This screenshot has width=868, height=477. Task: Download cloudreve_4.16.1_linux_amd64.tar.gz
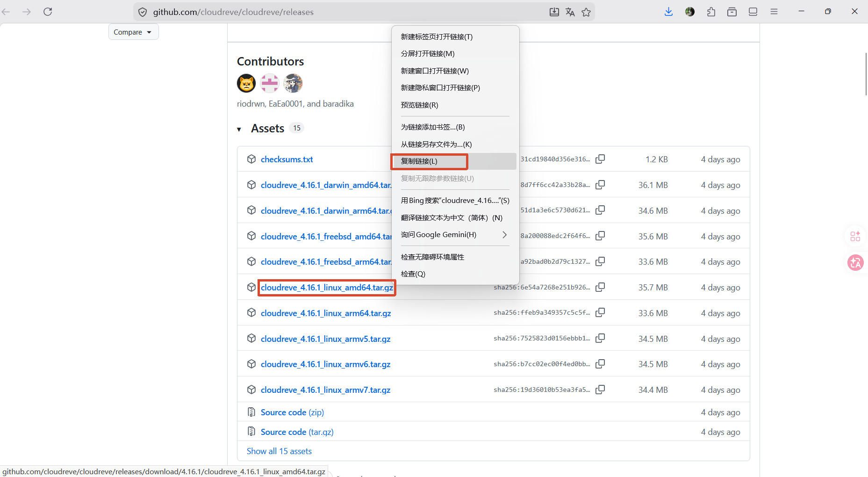pos(327,288)
